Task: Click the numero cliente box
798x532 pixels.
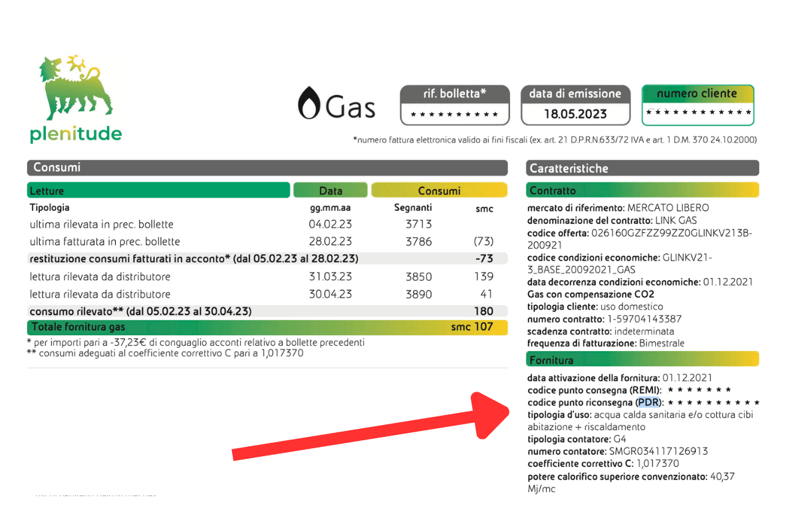Action: coord(698,105)
